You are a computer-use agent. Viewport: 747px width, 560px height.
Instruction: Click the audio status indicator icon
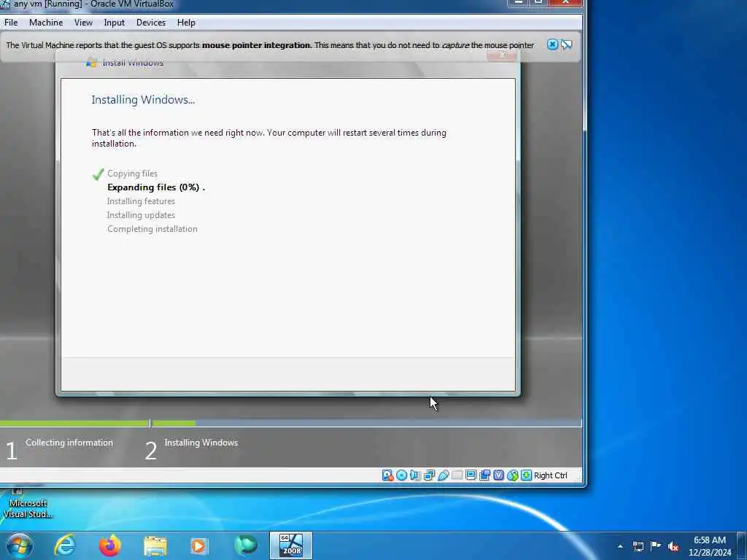point(415,475)
